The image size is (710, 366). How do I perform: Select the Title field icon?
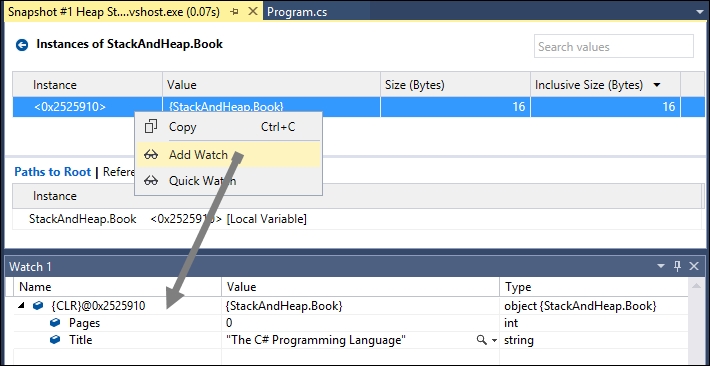pos(55,340)
